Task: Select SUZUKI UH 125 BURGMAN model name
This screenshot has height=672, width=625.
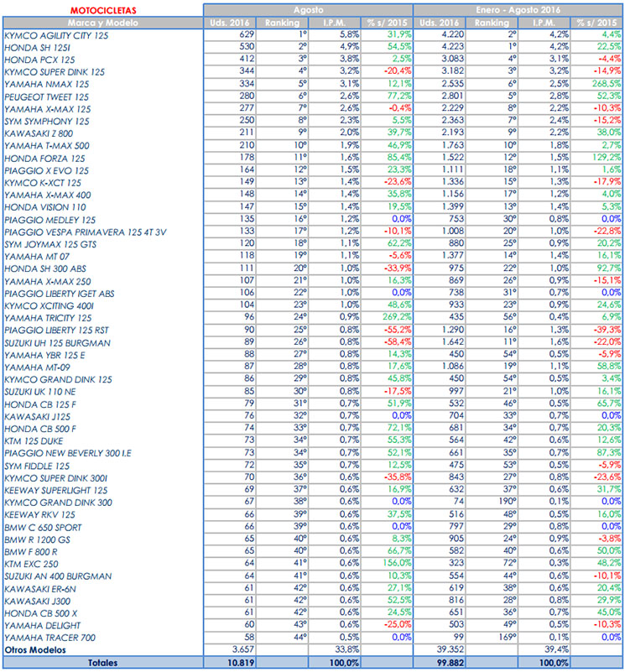Action: point(57,343)
